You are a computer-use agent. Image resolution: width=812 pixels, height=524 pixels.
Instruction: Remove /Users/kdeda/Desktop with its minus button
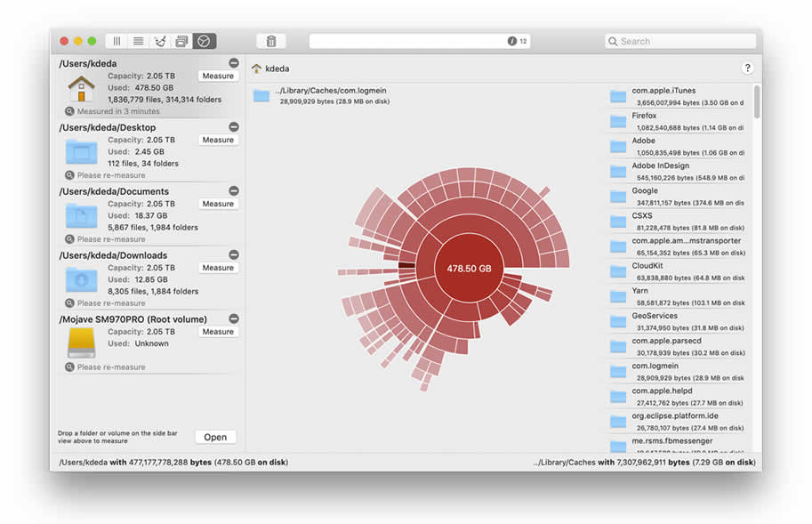click(234, 127)
